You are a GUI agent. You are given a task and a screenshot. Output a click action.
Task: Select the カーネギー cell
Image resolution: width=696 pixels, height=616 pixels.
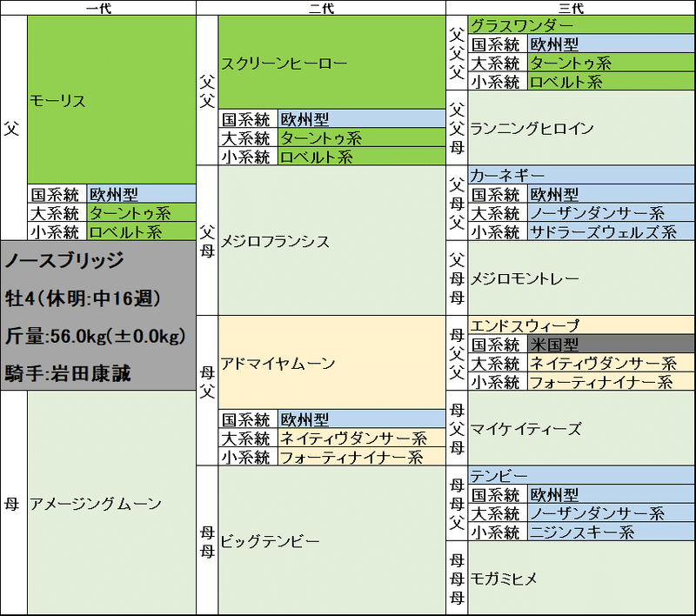[581, 175]
